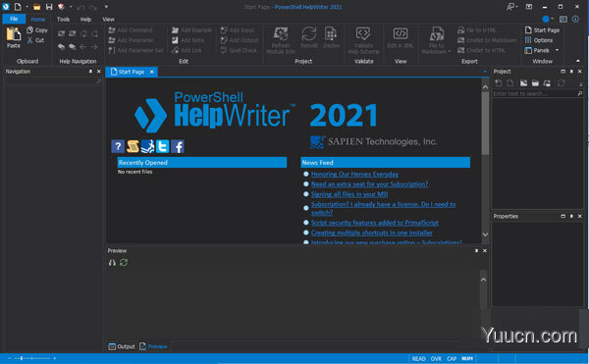
Task: Click the Start Page vertical scrollbar thumb
Action: (485, 124)
